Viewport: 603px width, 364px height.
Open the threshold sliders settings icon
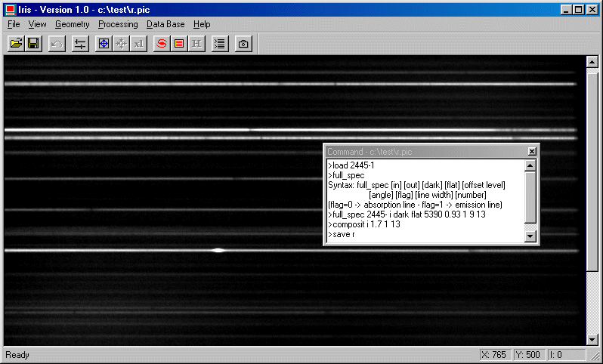pyautogui.click(x=80, y=44)
